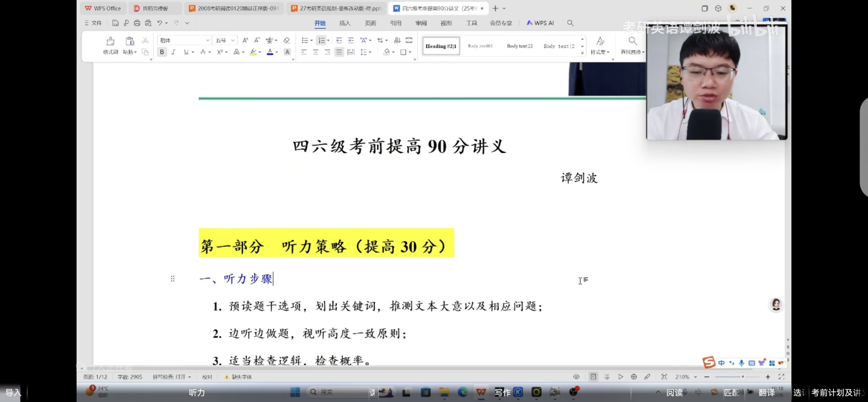Expand the line spacing dropdown arrow

pyautogui.click(x=370, y=52)
